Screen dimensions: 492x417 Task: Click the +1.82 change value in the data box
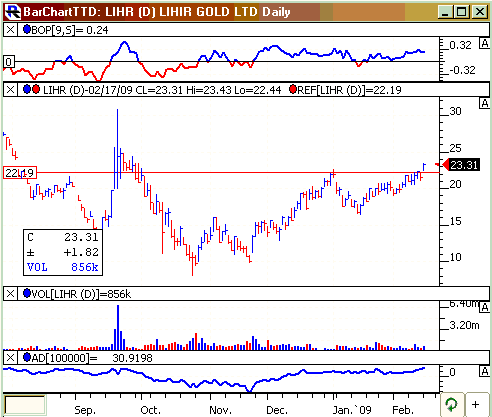pyautogui.click(x=81, y=252)
